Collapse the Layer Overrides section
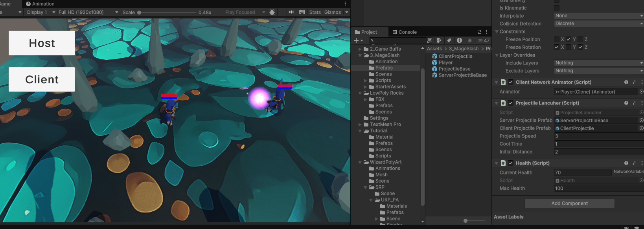Viewport: 644px width, 229px height. [x=497, y=55]
